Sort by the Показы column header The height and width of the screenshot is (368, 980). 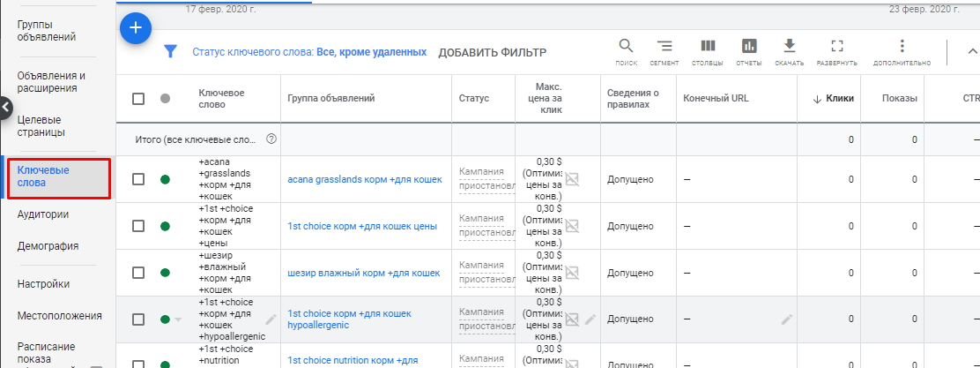tap(900, 98)
